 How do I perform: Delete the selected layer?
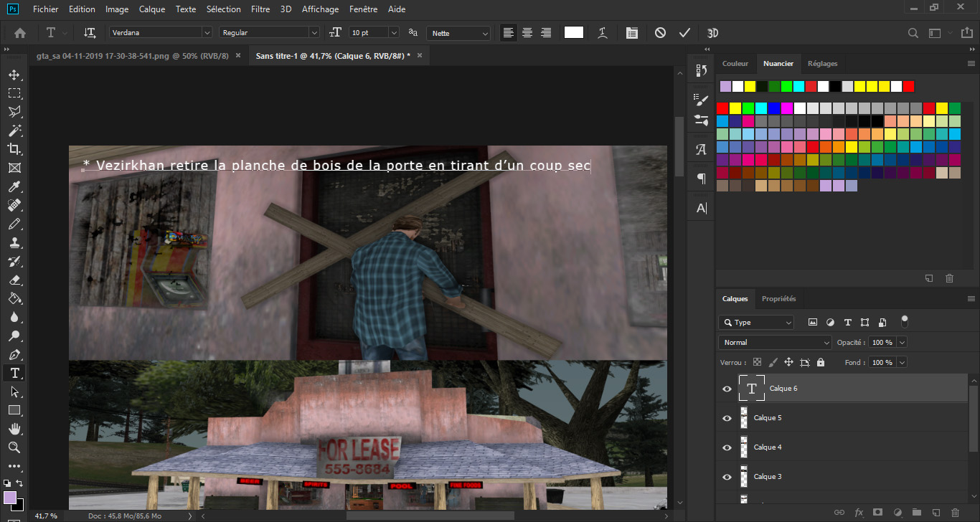pyautogui.click(x=954, y=512)
